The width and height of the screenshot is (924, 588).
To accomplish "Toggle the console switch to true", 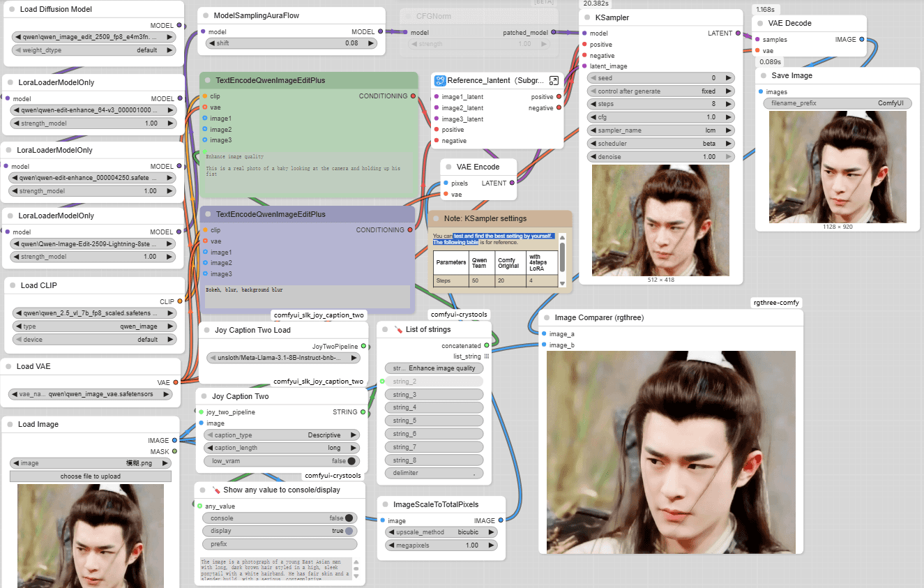I will (349, 518).
